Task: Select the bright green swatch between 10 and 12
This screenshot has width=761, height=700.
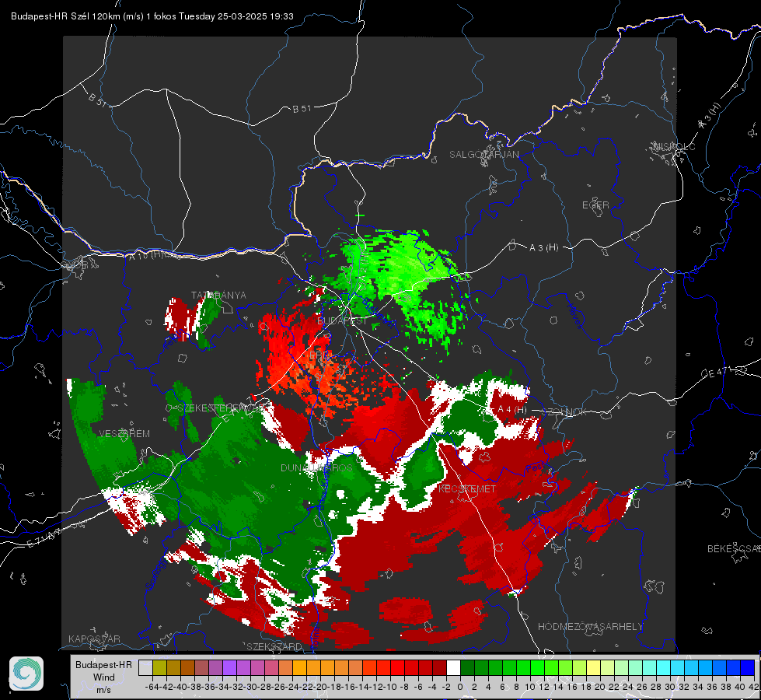Action: 537,667
